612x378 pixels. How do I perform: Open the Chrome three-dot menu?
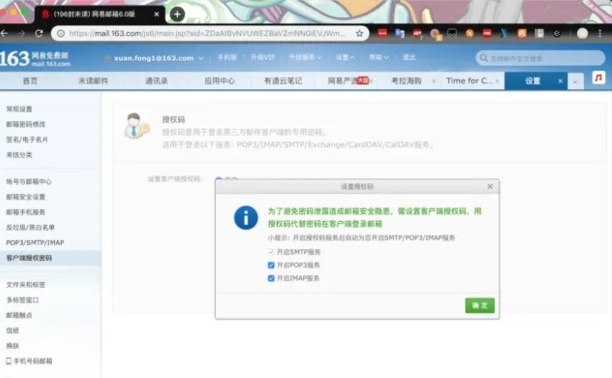[600, 34]
